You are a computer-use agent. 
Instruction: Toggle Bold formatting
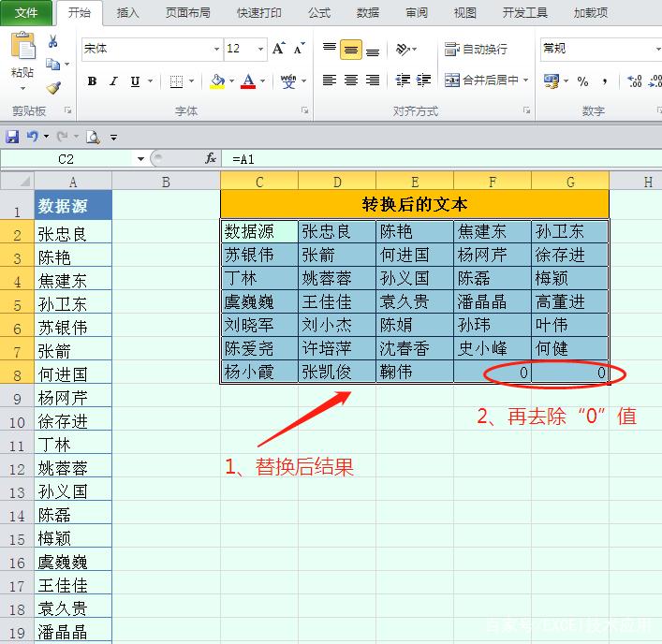pyautogui.click(x=92, y=81)
